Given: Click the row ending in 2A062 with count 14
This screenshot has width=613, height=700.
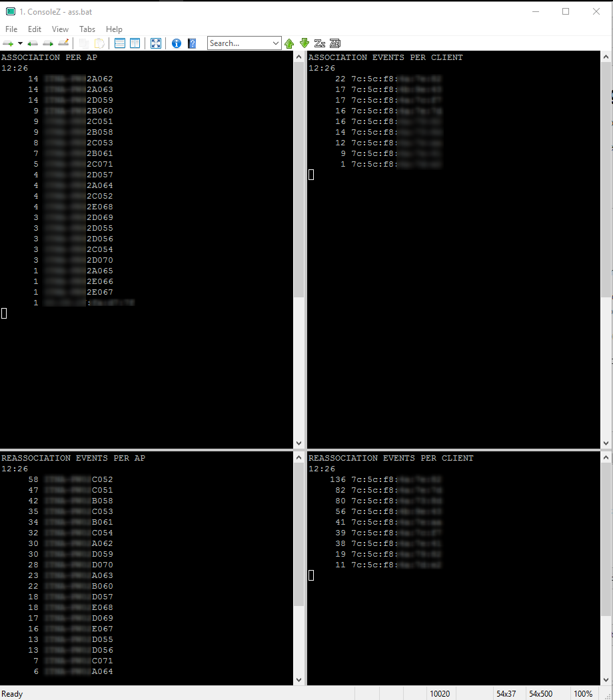Looking at the screenshot, I should (71, 79).
